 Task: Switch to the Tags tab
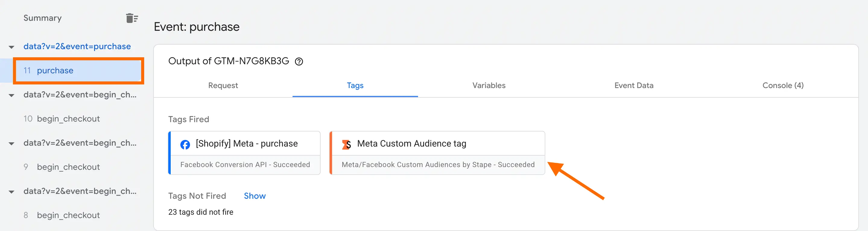click(355, 86)
